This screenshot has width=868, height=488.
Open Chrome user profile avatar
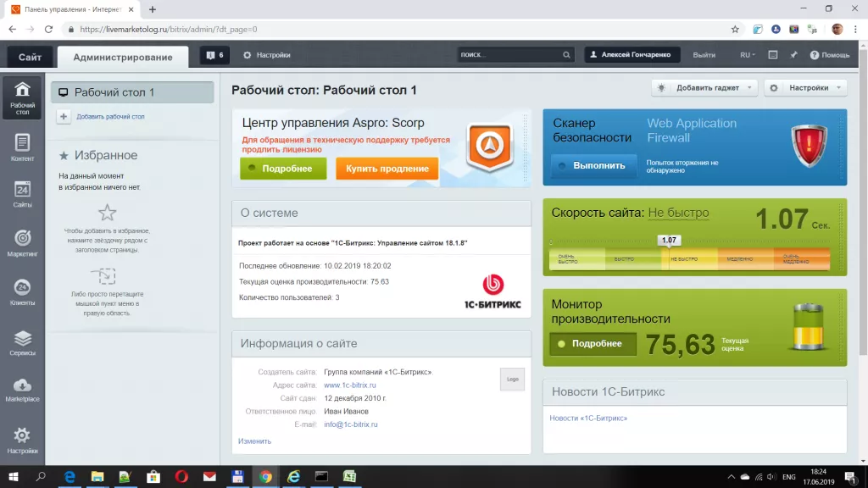coord(837,30)
